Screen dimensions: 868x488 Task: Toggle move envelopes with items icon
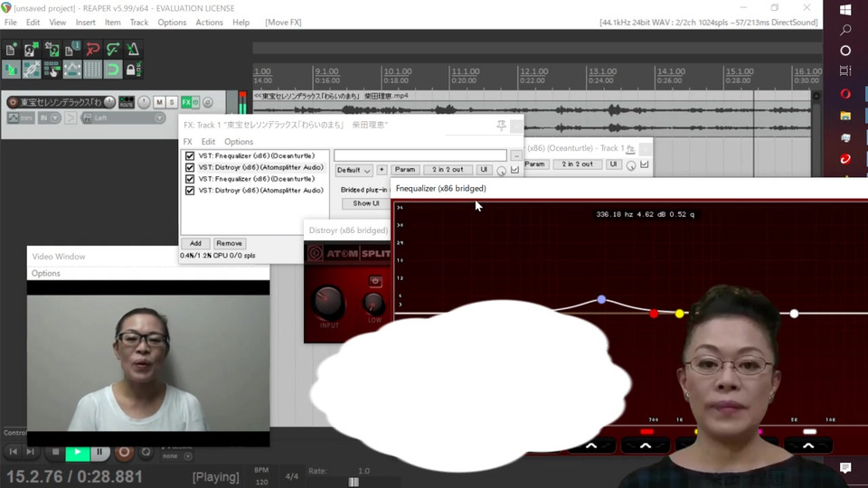72,70
